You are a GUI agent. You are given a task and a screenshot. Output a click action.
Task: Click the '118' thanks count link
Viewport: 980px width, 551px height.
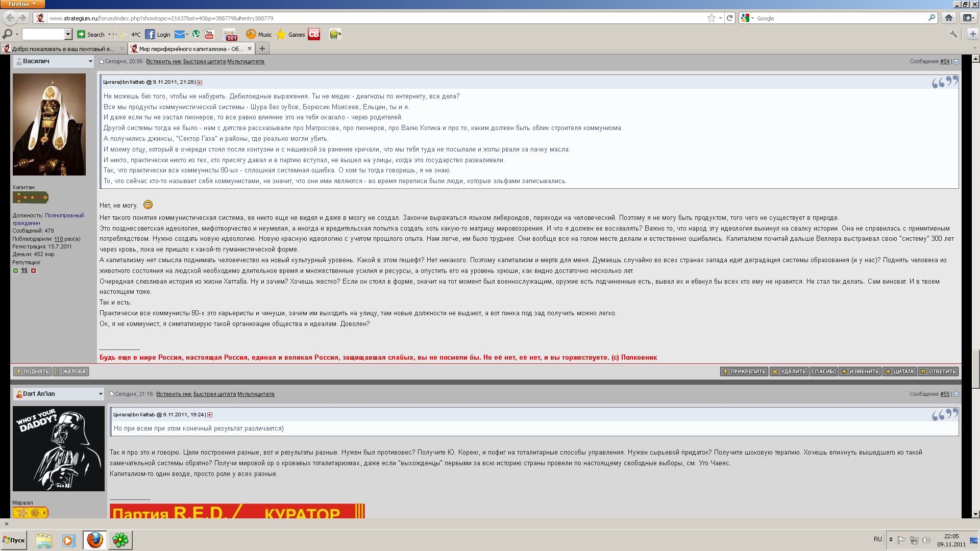[x=59, y=239]
